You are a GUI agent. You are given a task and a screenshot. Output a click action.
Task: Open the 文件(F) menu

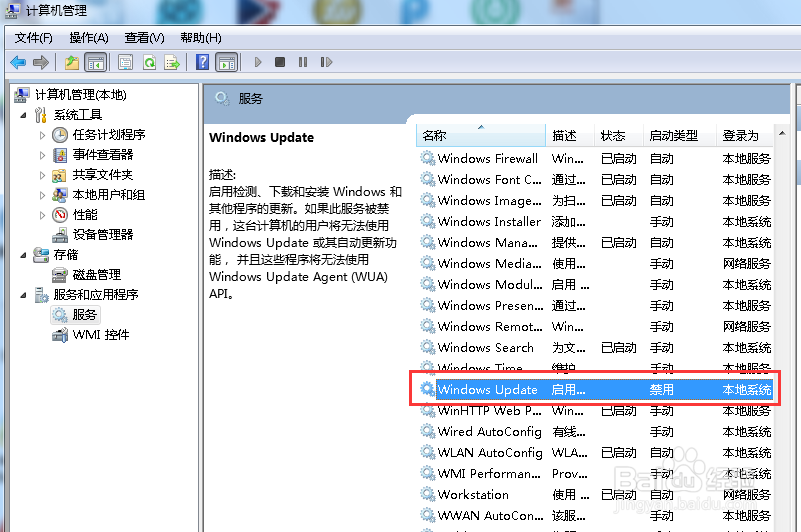click(33, 38)
